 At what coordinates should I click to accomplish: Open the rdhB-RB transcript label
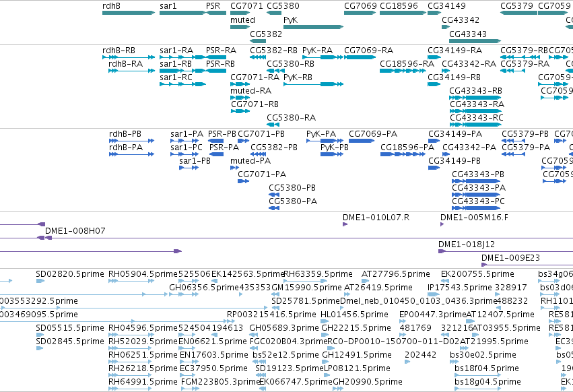(119, 50)
